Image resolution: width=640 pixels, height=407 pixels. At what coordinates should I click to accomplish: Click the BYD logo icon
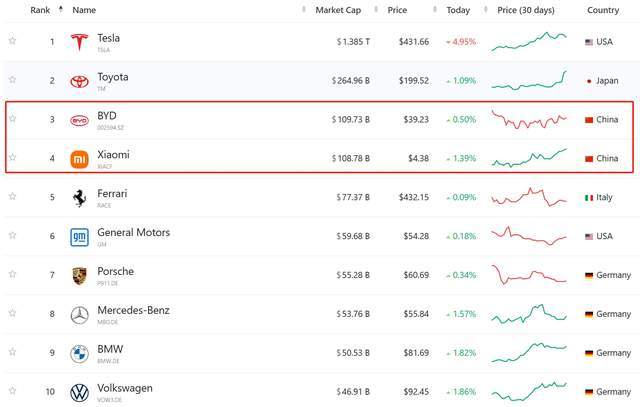79,120
